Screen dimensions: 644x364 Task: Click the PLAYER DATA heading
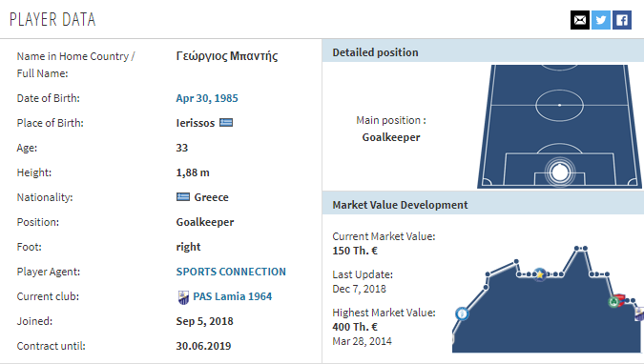point(52,20)
